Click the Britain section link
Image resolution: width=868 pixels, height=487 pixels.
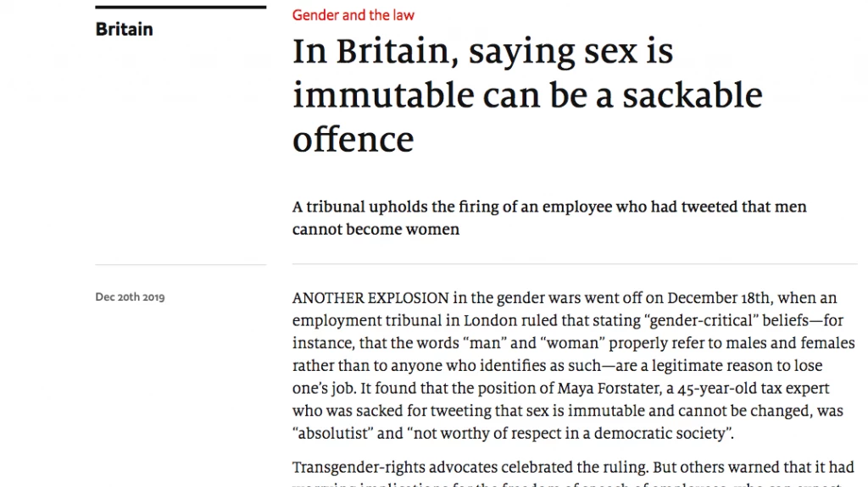point(124,30)
